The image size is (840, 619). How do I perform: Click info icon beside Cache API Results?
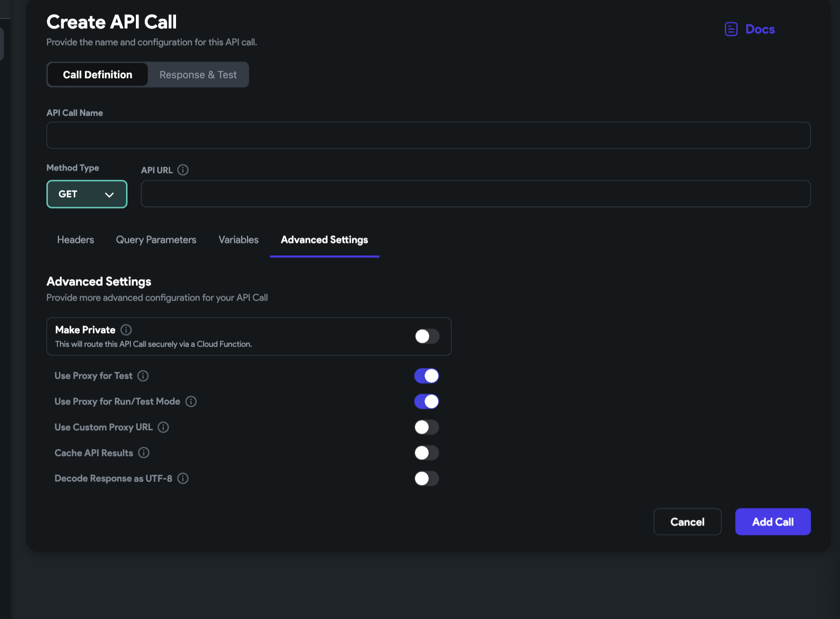pyautogui.click(x=144, y=453)
